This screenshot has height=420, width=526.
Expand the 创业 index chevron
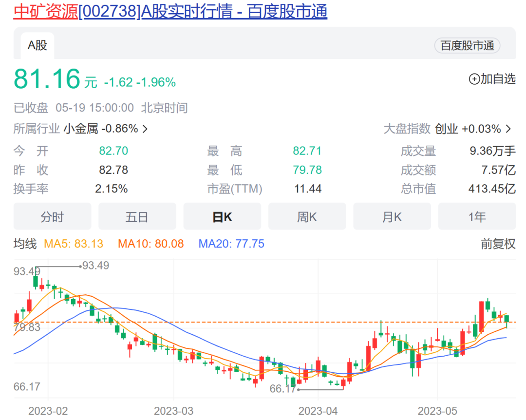508,129
